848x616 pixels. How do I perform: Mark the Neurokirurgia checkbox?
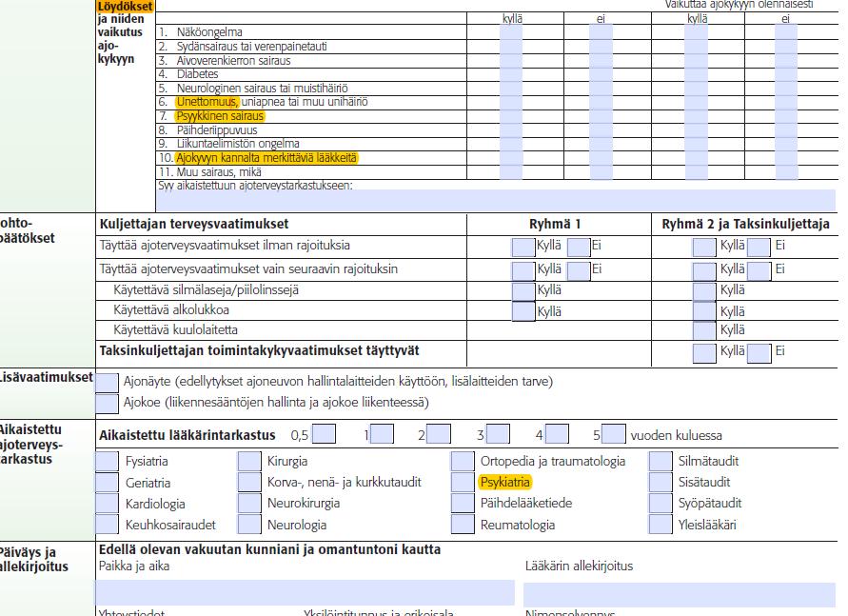click(x=249, y=504)
